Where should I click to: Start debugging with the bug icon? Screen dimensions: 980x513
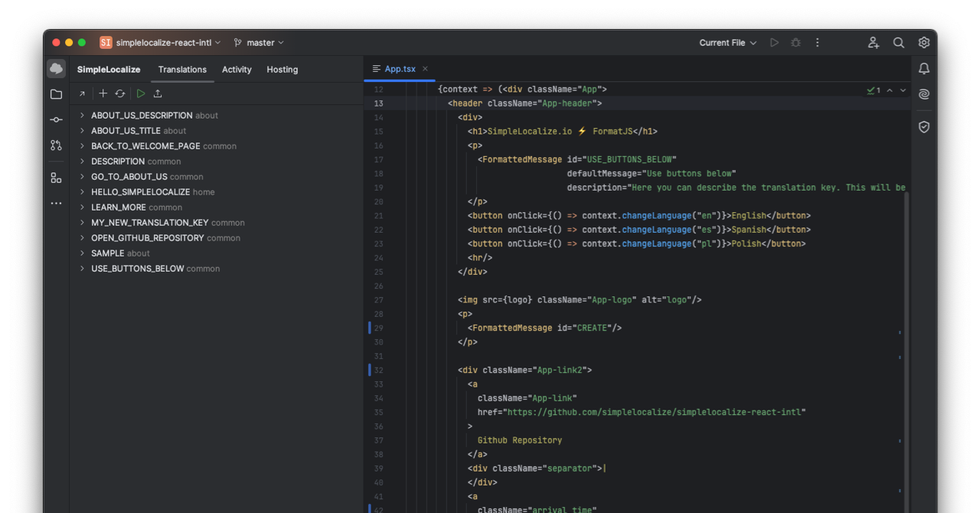(x=795, y=43)
